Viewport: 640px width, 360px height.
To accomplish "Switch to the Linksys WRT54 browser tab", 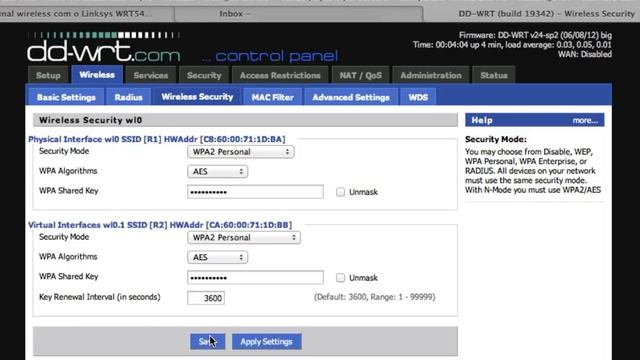I will click(x=86, y=14).
